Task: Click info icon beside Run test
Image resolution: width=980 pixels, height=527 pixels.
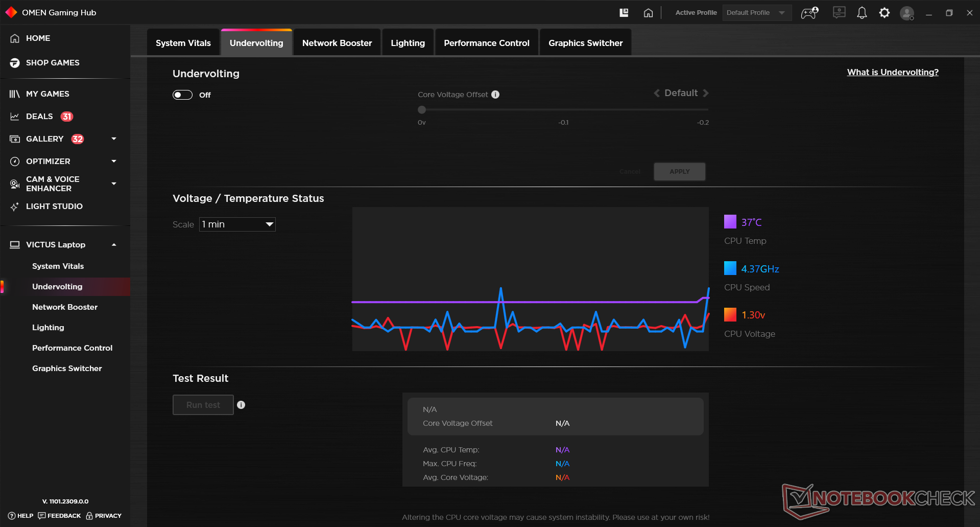Action: point(241,405)
